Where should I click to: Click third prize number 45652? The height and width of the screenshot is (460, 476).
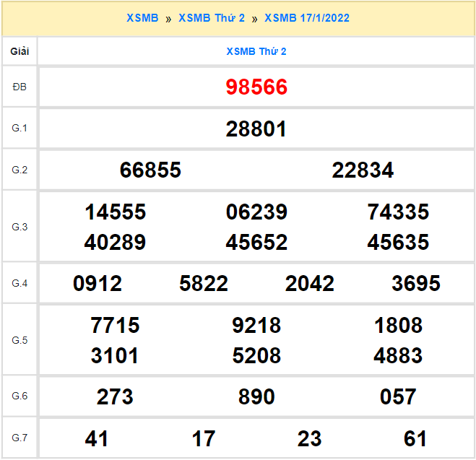(x=256, y=242)
